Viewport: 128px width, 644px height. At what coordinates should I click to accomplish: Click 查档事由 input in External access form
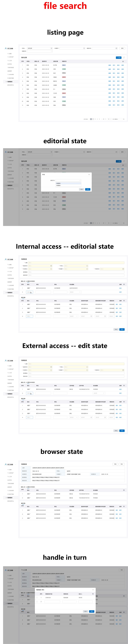pos(76,373)
